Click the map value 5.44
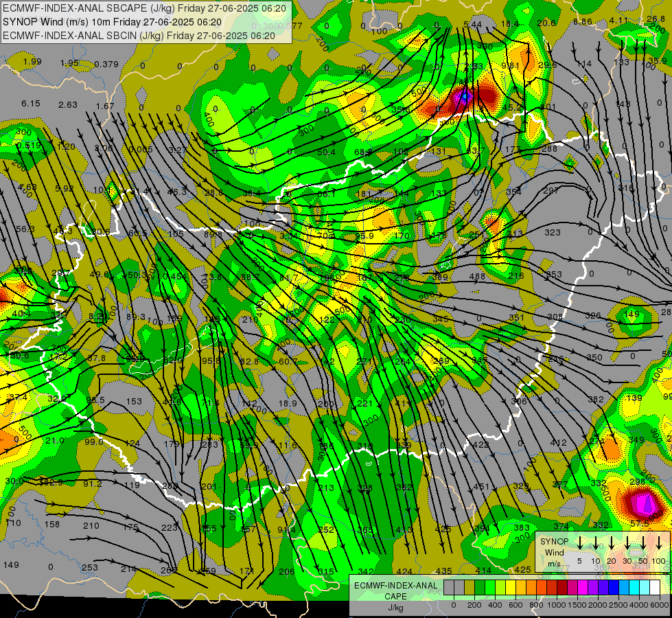672x618 pixels. click(x=473, y=25)
